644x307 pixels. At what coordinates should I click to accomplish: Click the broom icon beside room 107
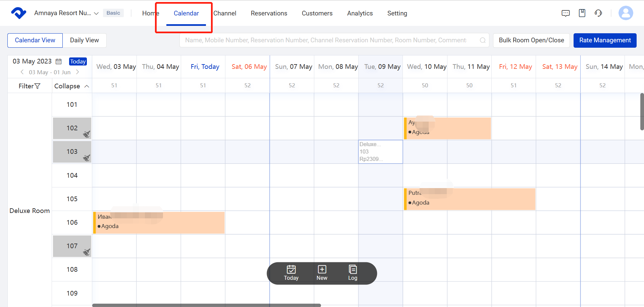tap(87, 252)
